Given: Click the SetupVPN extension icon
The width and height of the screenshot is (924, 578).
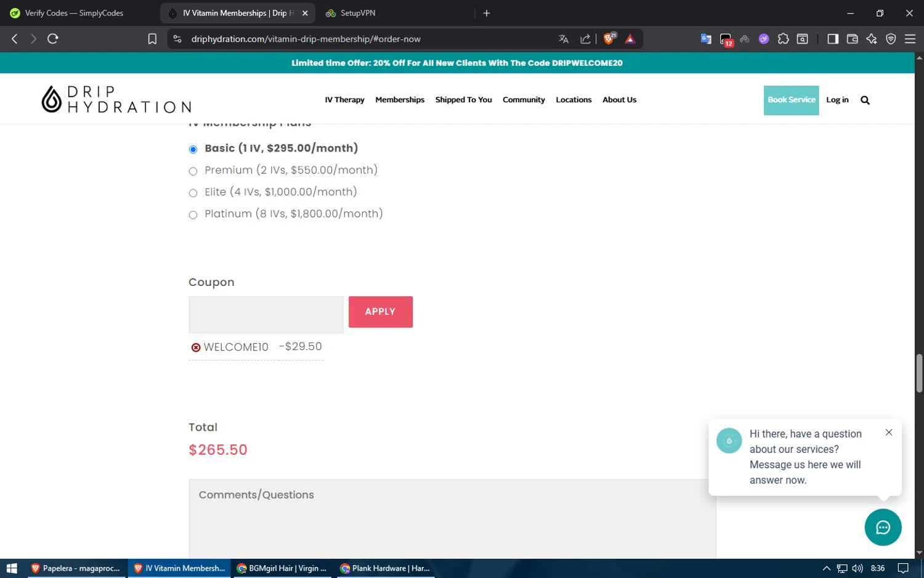Looking at the screenshot, I should pos(745,39).
